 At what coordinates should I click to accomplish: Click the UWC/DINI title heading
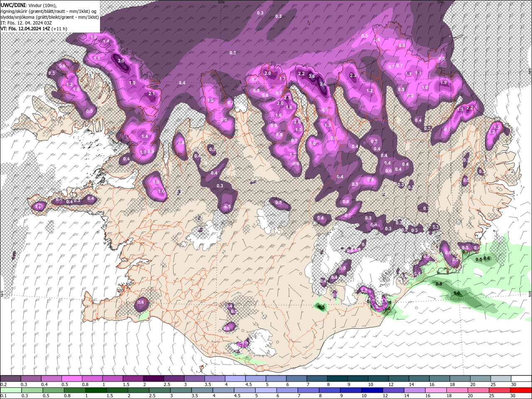pos(12,5)
